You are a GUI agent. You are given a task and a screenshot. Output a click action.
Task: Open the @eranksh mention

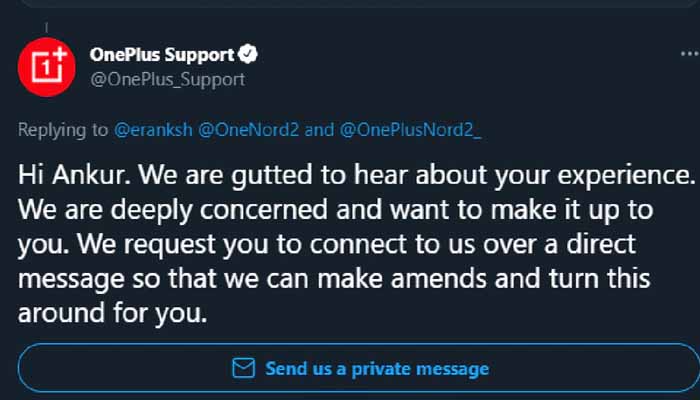click(153, 130)
